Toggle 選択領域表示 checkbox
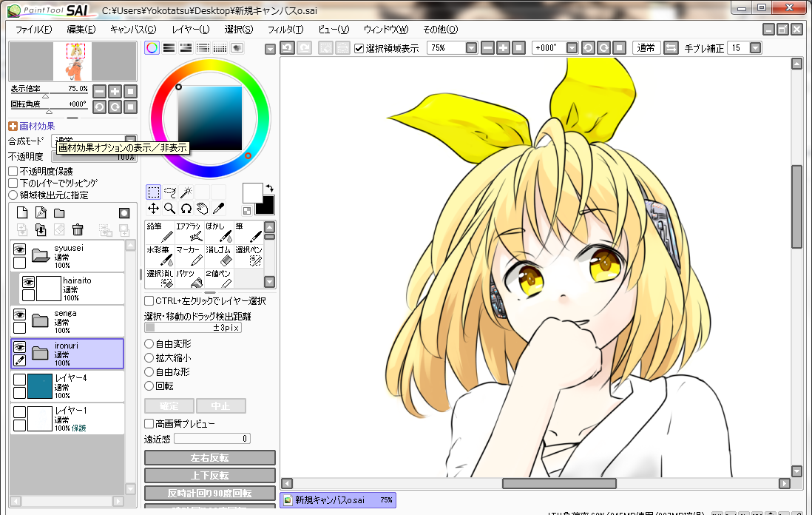The width and height of the screenshot is (812, 515). click(x=359, y=48)
